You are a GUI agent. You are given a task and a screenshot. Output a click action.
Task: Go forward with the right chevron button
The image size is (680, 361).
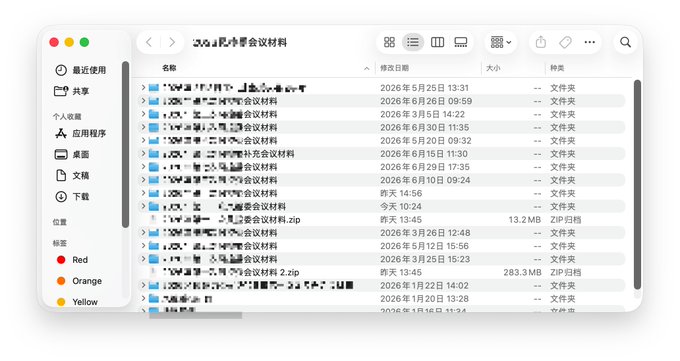[172, 42]
